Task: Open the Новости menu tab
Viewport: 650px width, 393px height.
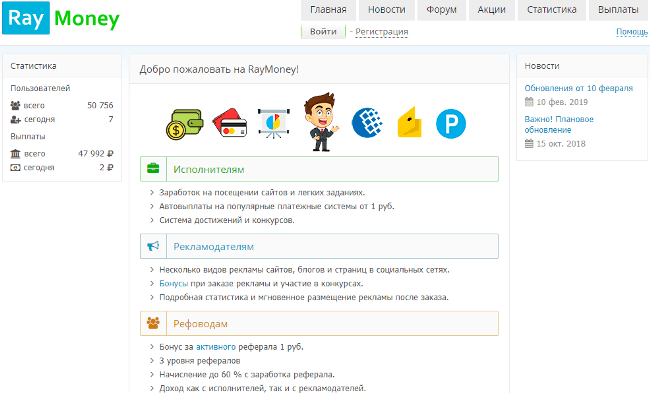Action: click(x=387, y=10)
